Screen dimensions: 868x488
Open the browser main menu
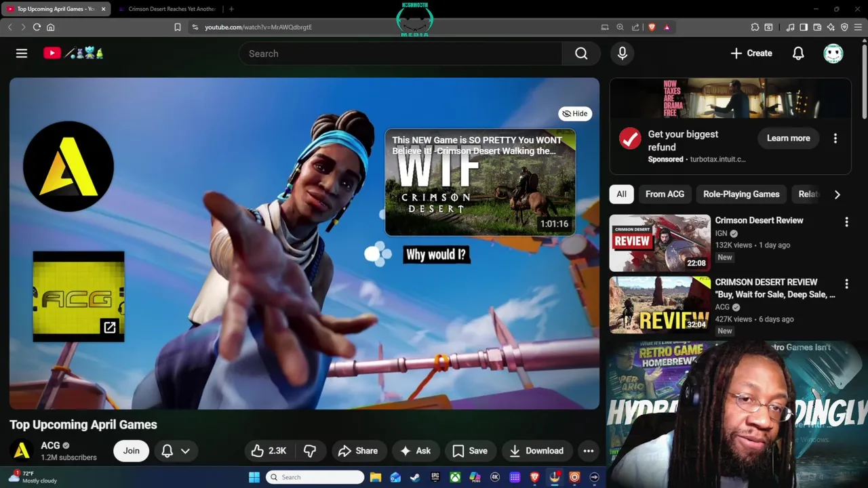tap(858, 27)
